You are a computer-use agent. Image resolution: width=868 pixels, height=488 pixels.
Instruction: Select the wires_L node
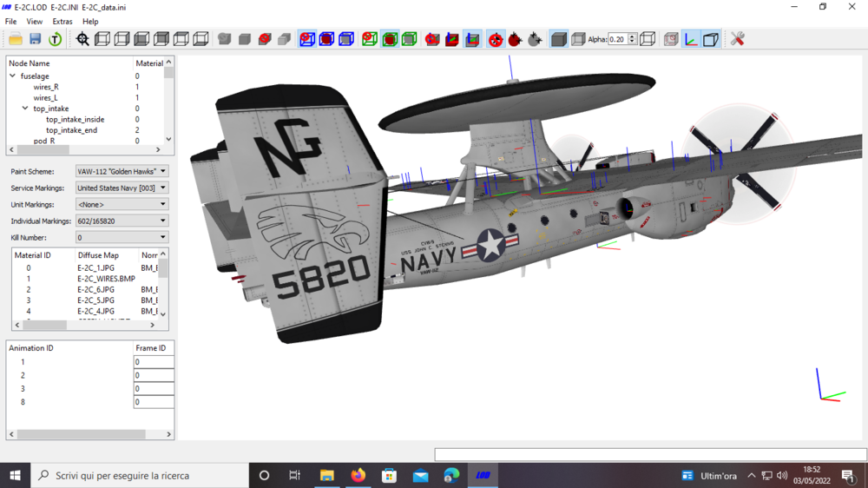coord(45,97)
